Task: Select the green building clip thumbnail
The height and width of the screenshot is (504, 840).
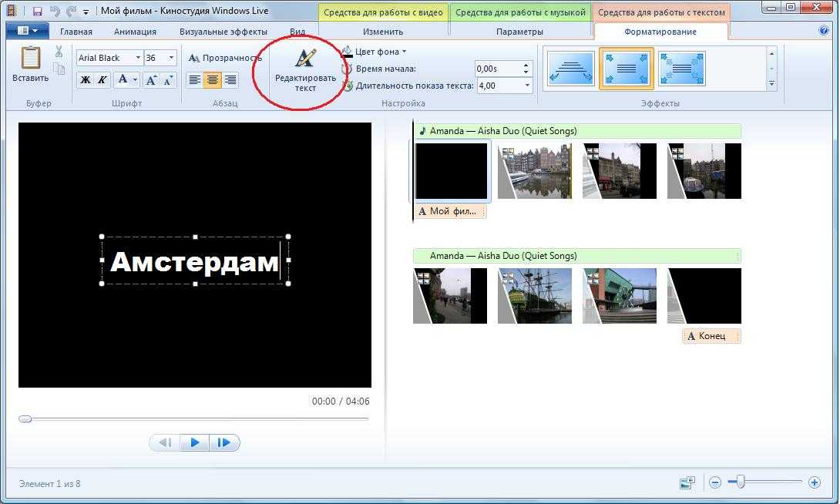Action: pos(620,296)
